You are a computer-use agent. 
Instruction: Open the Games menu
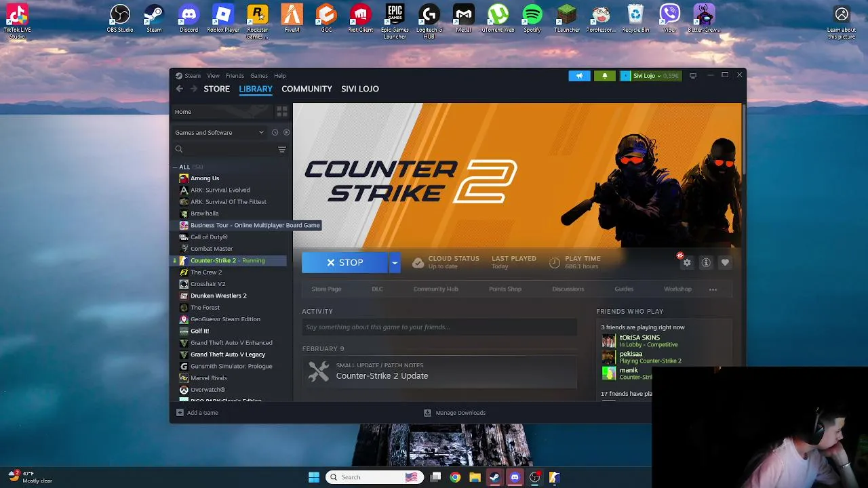(x=259, y=76)
